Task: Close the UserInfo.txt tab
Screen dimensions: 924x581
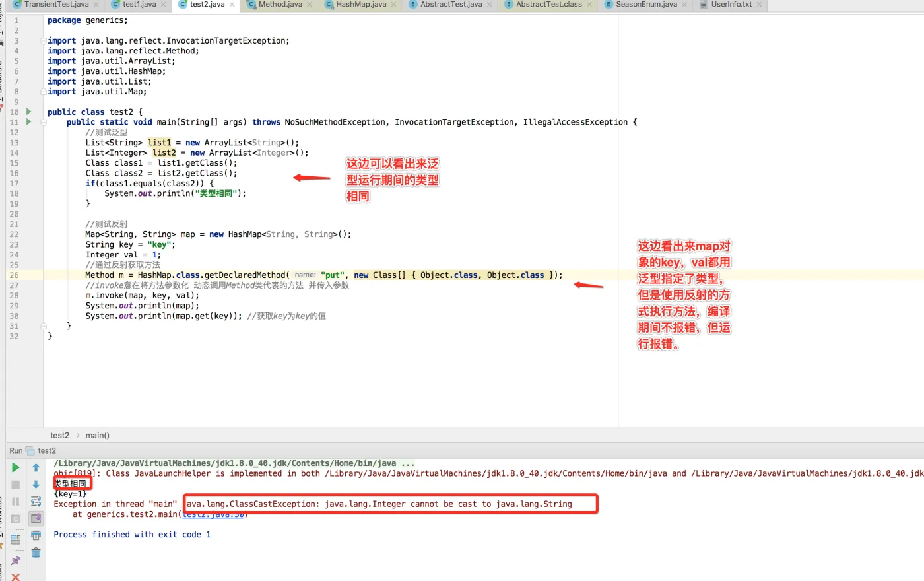Action: click(760, 5)
